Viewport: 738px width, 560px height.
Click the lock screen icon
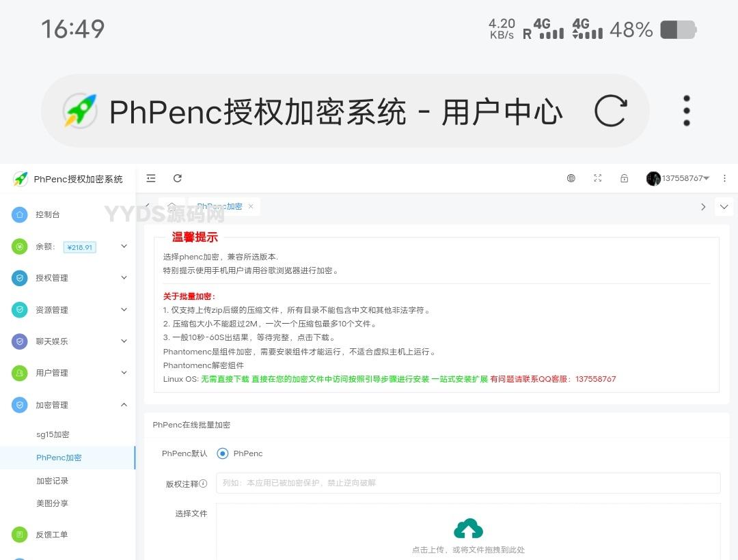(x=624, y=178)
